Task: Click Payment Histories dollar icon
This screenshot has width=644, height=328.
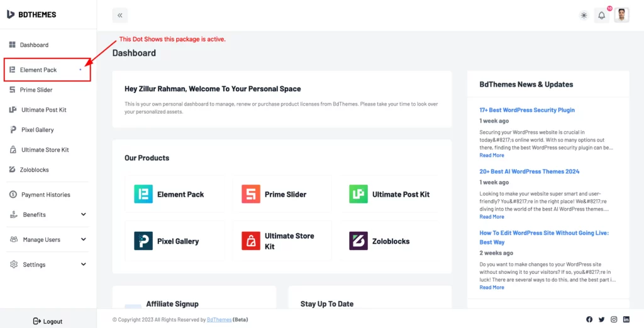Action: tap(13, 195)
